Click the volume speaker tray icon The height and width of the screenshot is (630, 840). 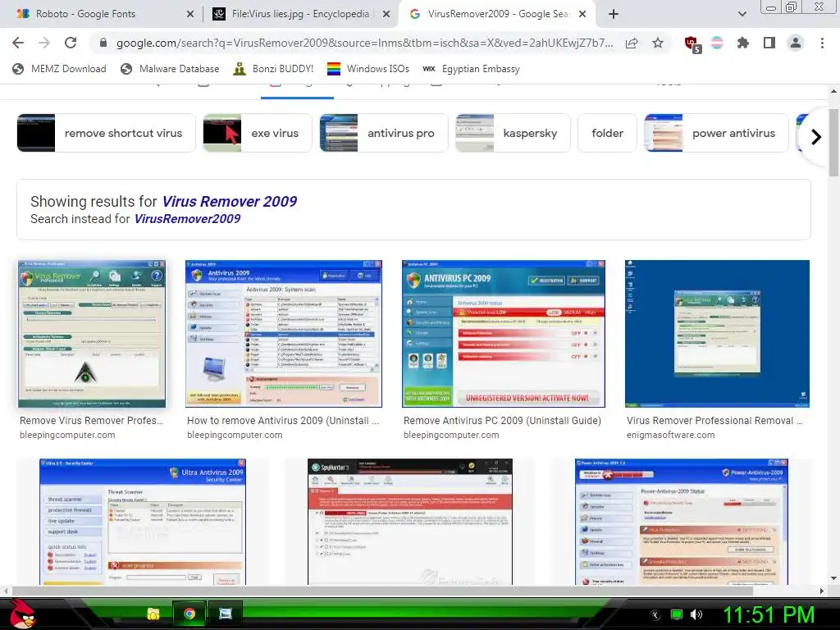pos(696,614)
